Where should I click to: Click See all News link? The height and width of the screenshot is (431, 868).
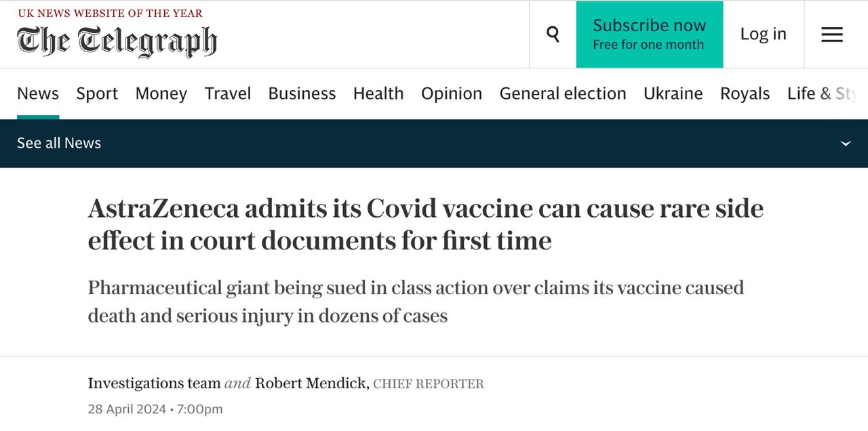[x=59, y=143]
